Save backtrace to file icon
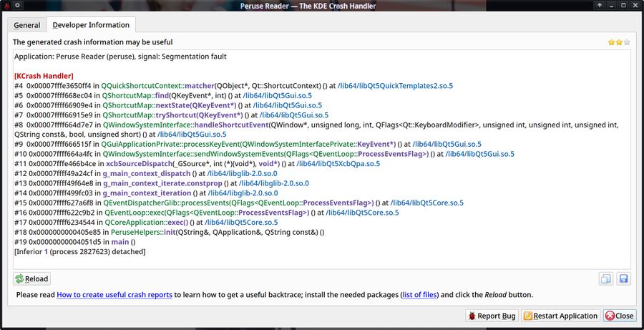Image resolution: width=644 pixels, height=330 pixels. [x=623, y=279]
